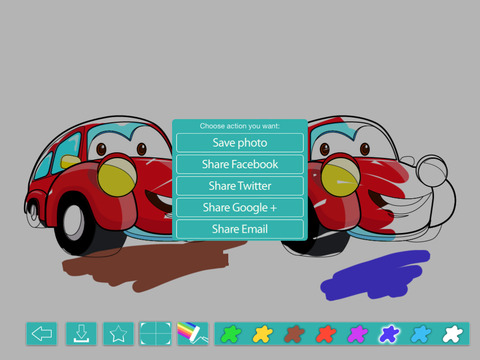Viewport: 480px width, 360px height.
Task: Pick the light blue paint splat
Action: (x=421, y=334)
